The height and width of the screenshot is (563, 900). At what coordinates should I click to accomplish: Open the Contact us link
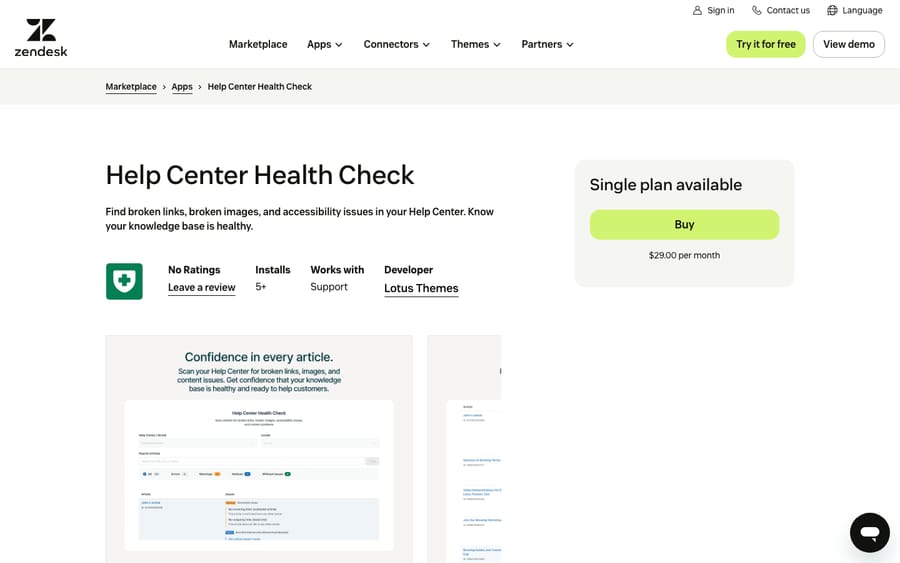pos(781,10)
